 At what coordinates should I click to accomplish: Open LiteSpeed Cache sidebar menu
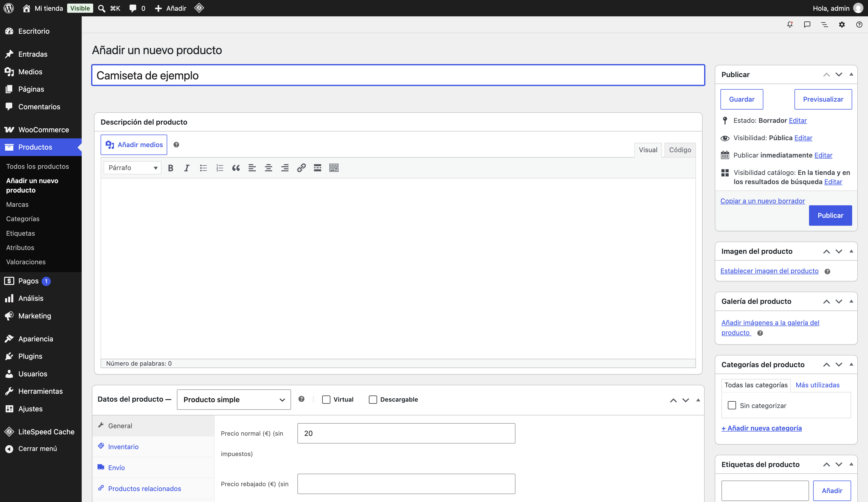coord(41,431)
